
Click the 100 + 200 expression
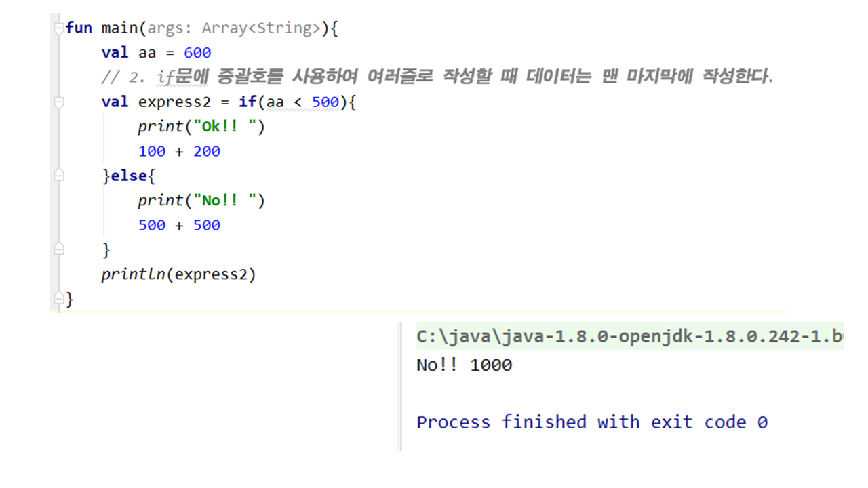[179, 151]
